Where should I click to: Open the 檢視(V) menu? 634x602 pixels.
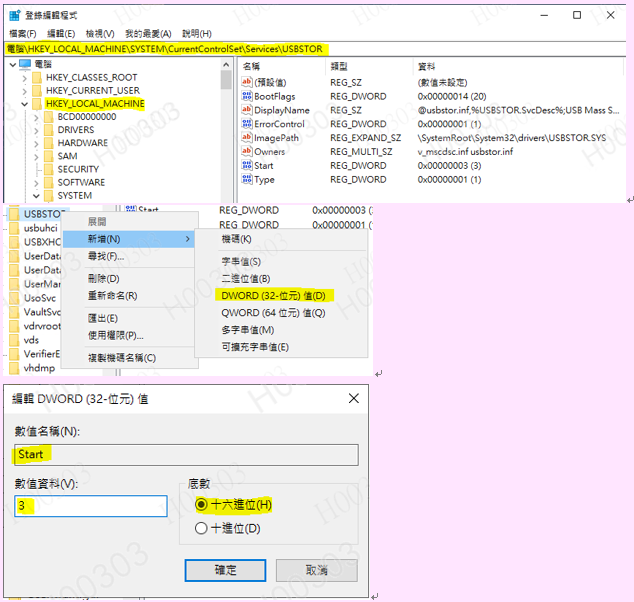100,34
